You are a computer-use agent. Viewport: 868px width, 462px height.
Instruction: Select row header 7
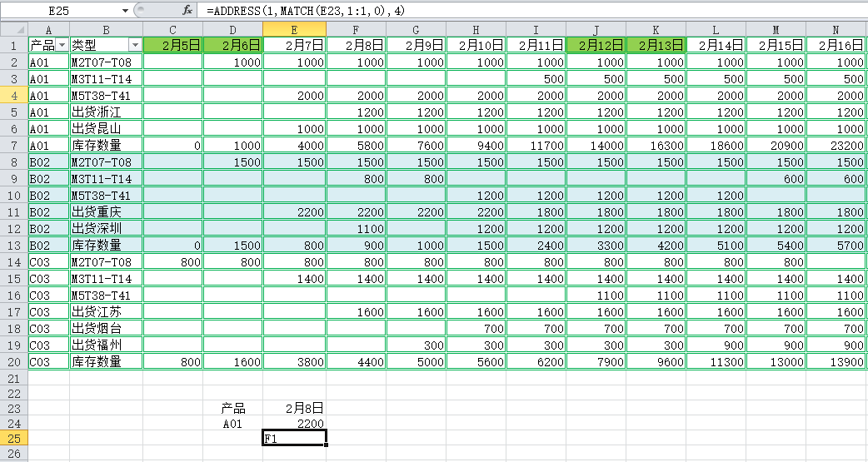[14, 146]
